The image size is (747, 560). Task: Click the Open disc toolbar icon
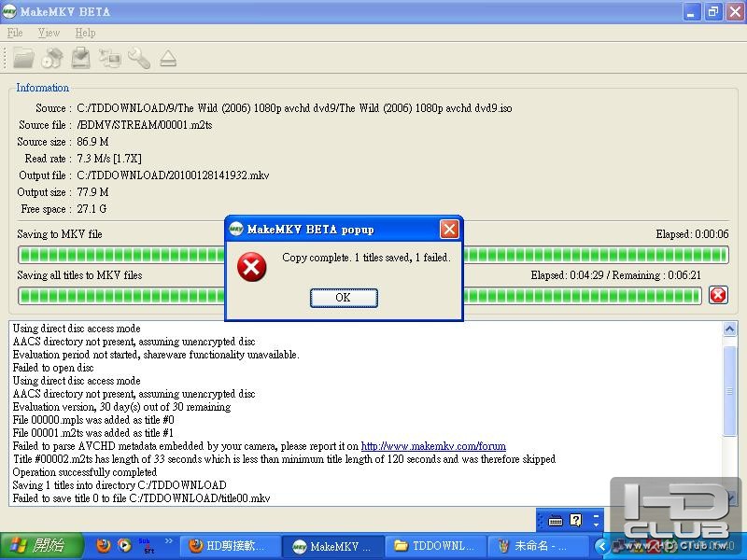click(x=52, y=59)
